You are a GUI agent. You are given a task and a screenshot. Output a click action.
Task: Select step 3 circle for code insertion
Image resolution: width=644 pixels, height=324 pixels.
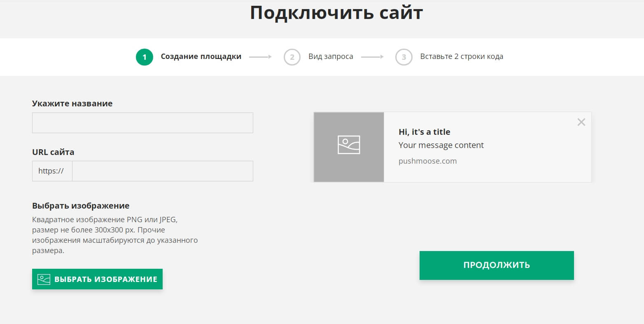click(x=404, y=57)
